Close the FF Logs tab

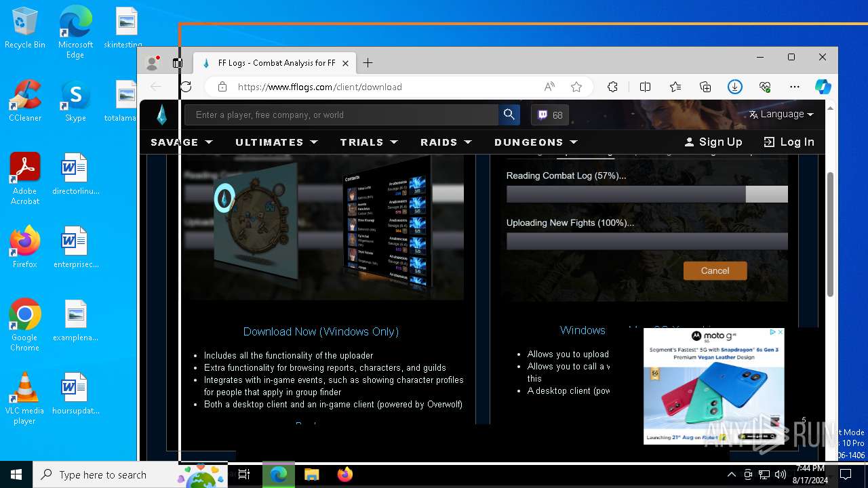coord(345,63)
